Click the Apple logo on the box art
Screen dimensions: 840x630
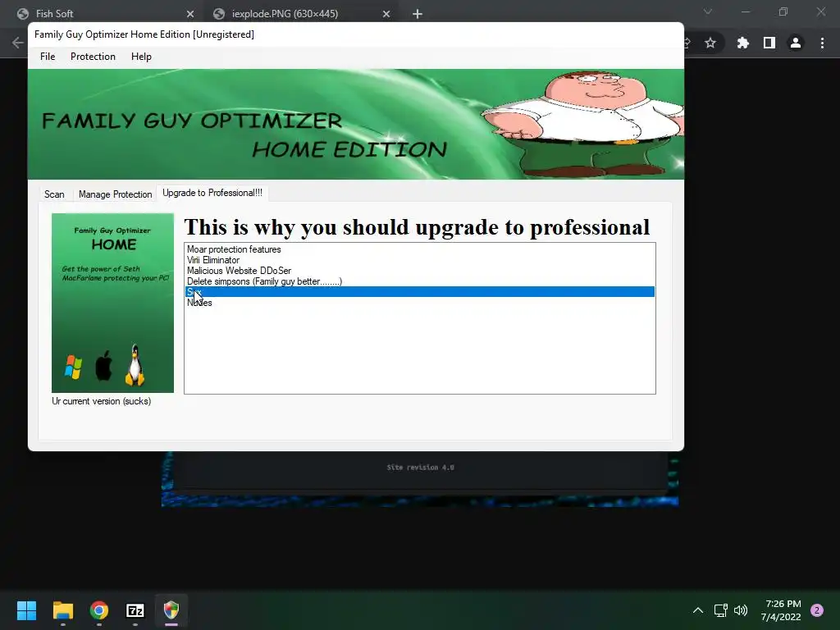(104, 365)
